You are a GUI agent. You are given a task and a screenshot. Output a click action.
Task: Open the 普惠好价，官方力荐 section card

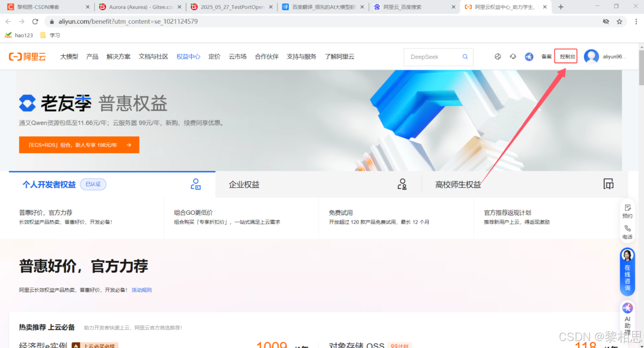click(86, 217)
